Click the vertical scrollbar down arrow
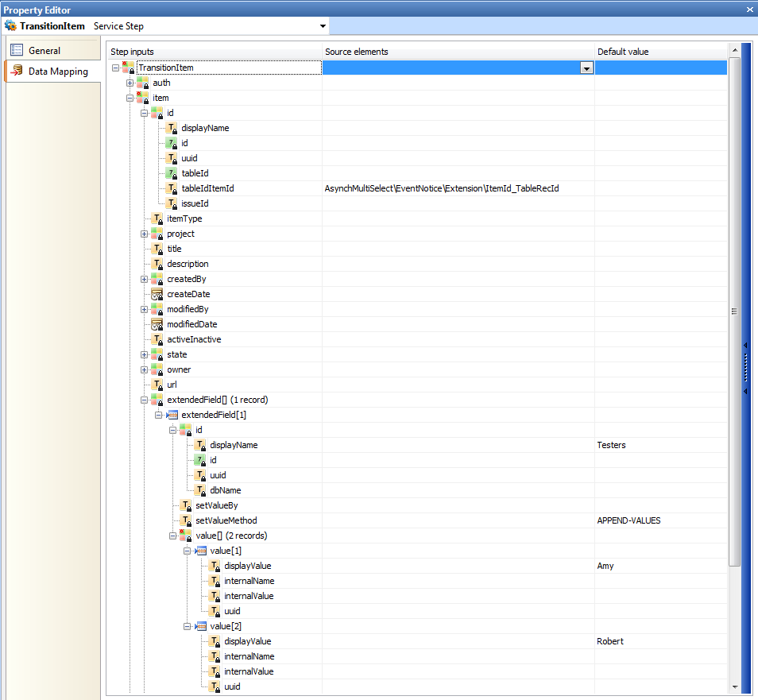 pyautogui.click(x=734, y=686)
